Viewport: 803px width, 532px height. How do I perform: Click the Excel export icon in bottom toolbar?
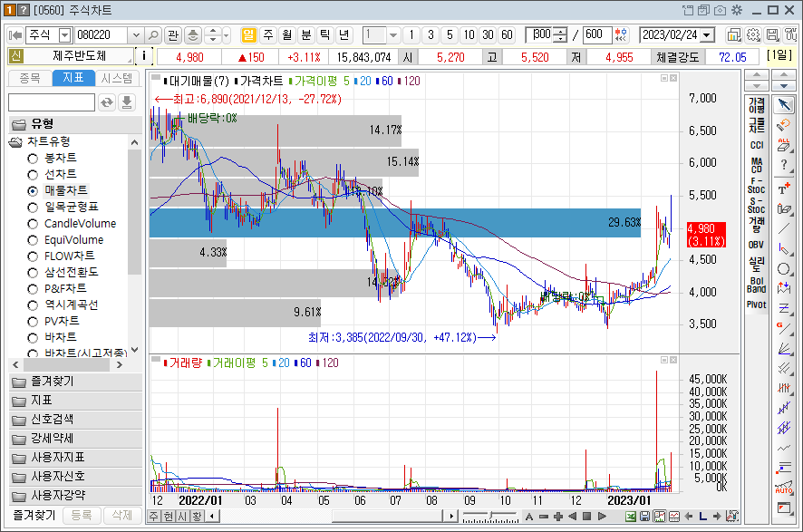[x=631, y=516]
